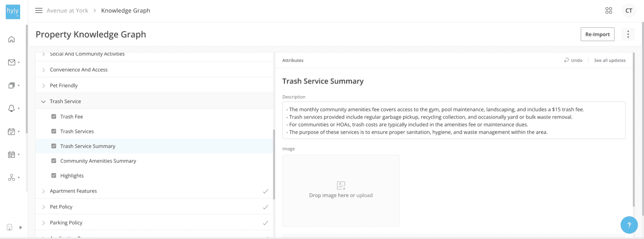644x239 pixels.
Task: Expand the Parking Policy section
Action: (x=43, y=223)
